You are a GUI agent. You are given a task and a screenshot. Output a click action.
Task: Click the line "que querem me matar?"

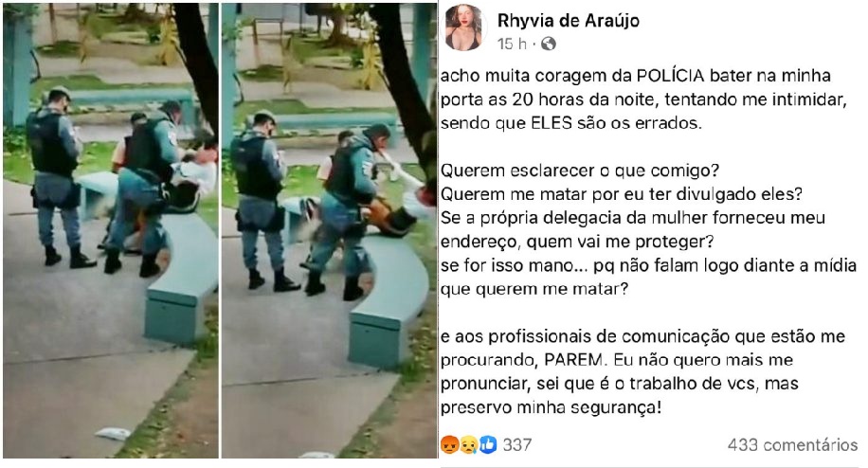(534, 289)
